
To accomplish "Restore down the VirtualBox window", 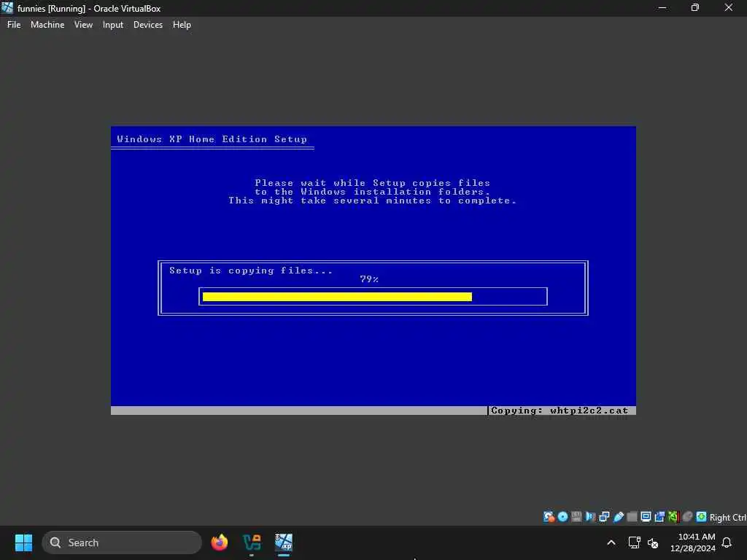I will (x=695, y=7).
